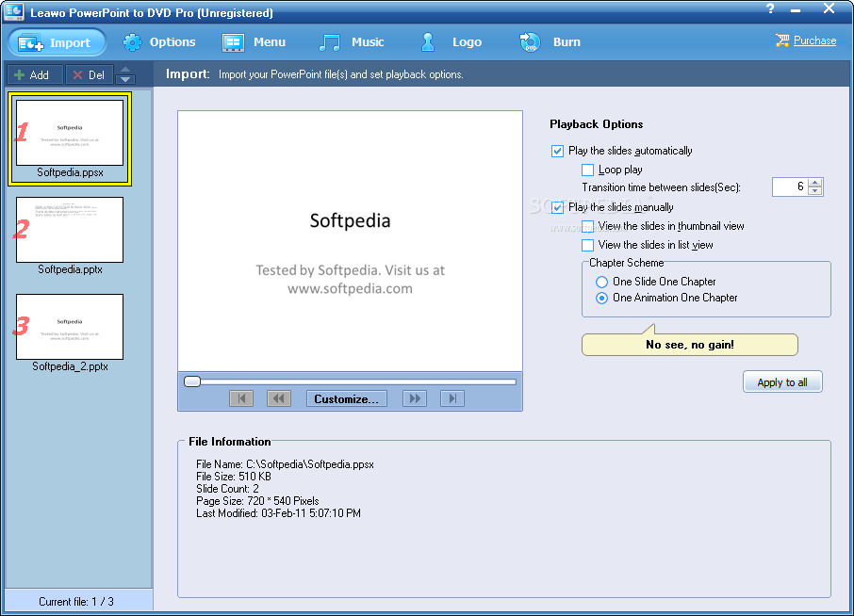This screenshot has height=616, width=854.
Task: Open the Logo tab
Action: pos(451,41)
